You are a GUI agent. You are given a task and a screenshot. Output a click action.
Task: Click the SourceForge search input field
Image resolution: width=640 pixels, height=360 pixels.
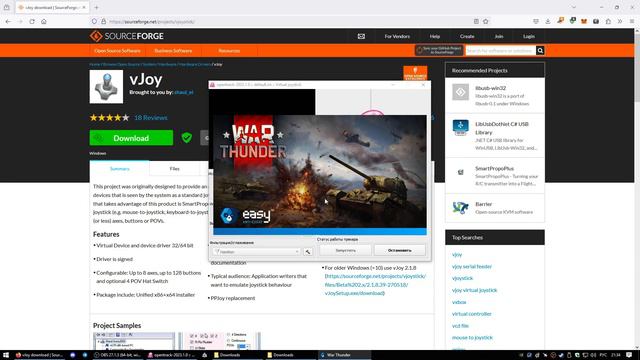click(500, 51)
